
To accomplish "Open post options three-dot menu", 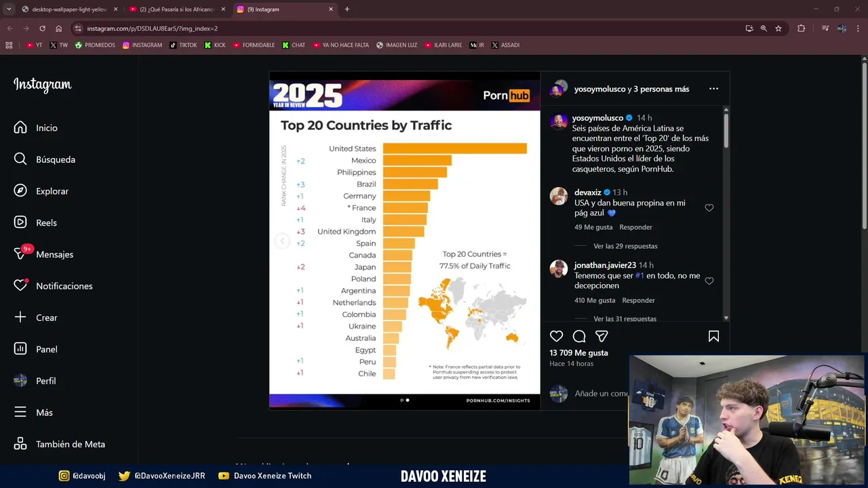I will [713, 89].
